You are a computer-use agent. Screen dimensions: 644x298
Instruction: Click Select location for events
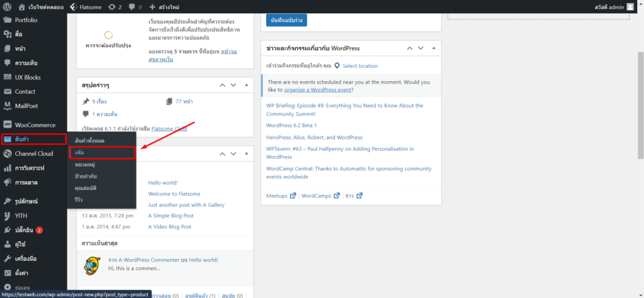click(x=360, y=65)
